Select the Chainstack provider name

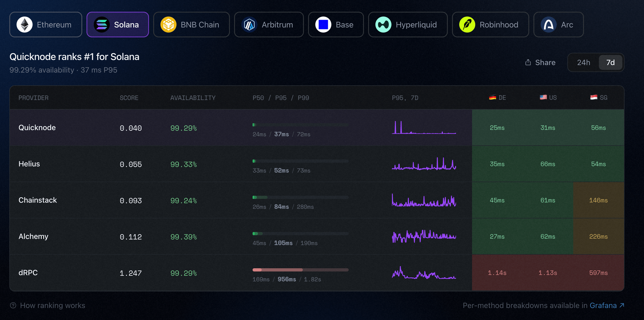[x=38, y=200]
